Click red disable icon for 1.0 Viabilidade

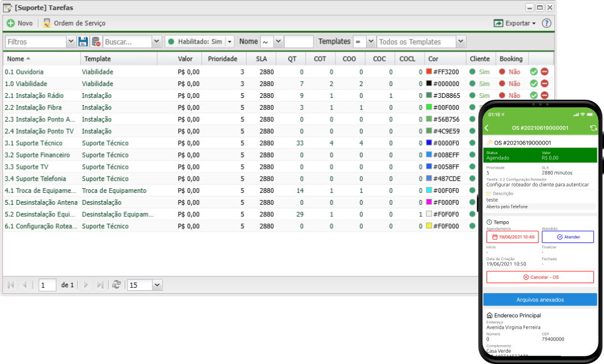point(544,84)
